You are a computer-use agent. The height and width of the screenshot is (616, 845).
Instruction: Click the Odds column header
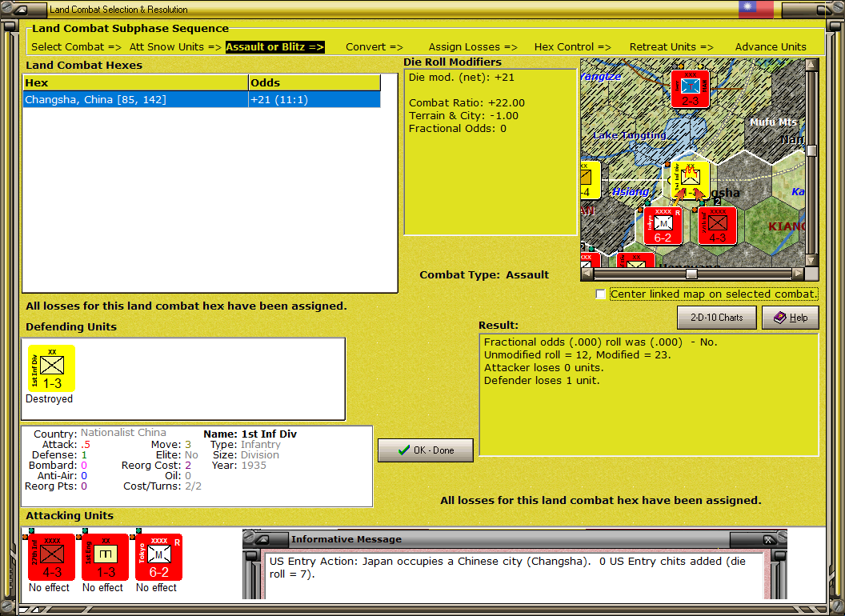pos(314,83)
